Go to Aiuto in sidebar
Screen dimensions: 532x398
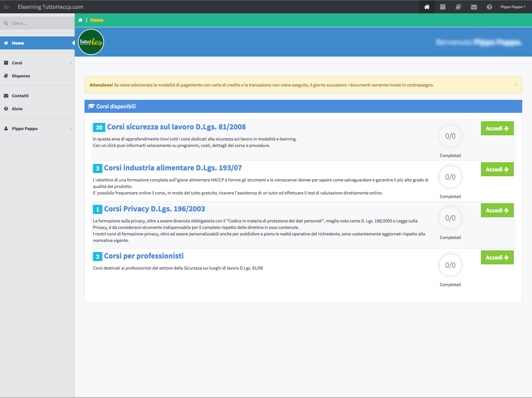click(17, 109)
